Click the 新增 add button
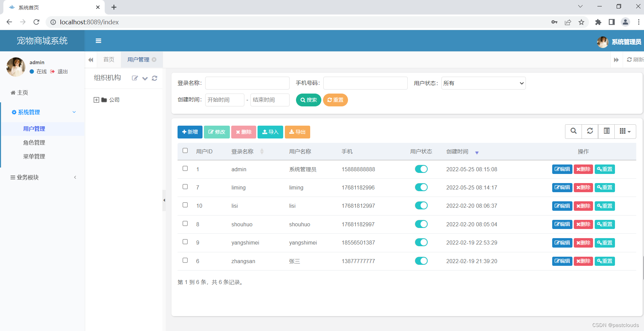 (190, 132)
